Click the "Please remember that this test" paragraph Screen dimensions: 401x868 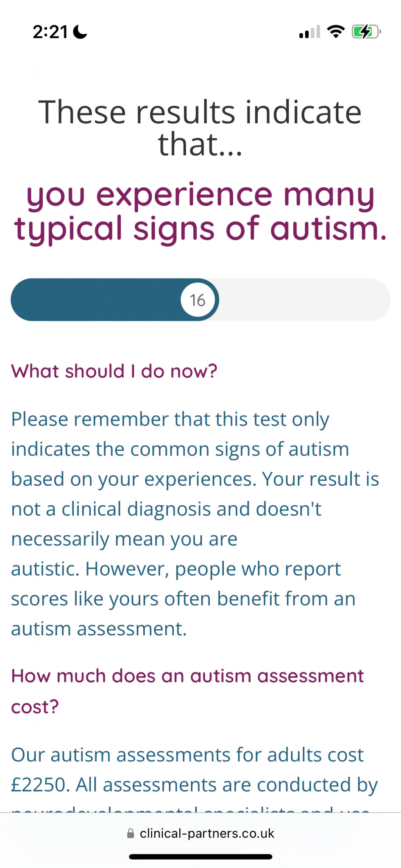point(170,420)
